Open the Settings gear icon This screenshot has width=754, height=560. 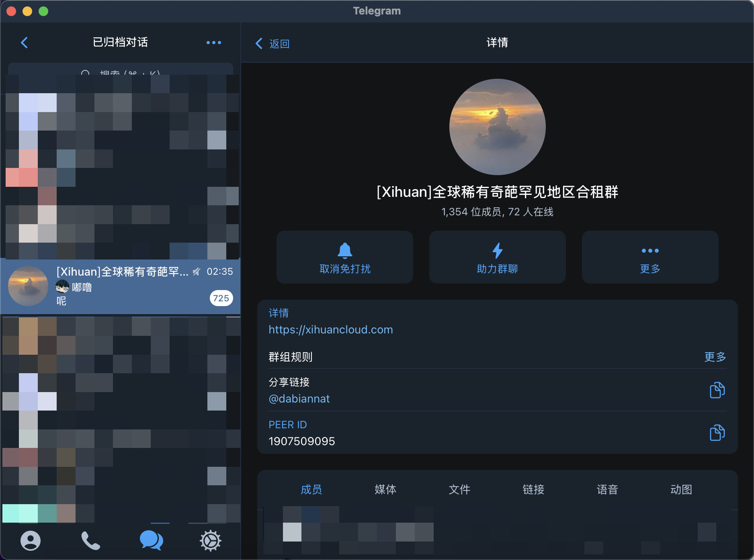coord(211,541)
